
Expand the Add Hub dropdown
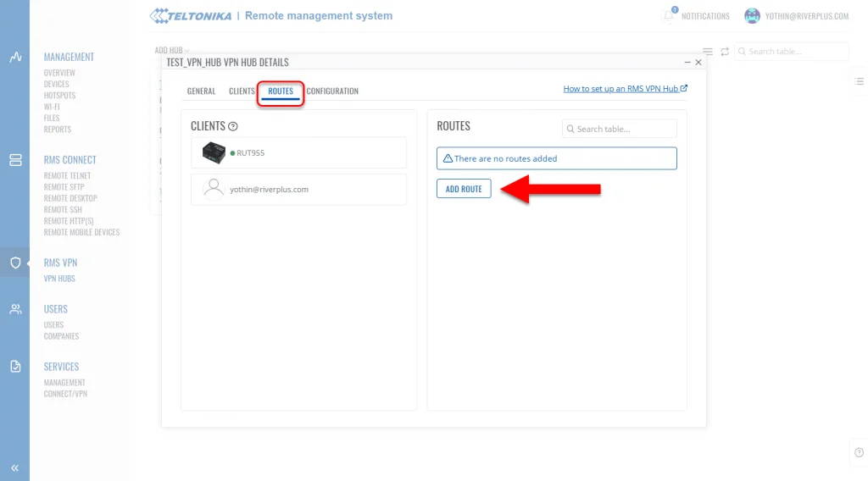(171, 50)
